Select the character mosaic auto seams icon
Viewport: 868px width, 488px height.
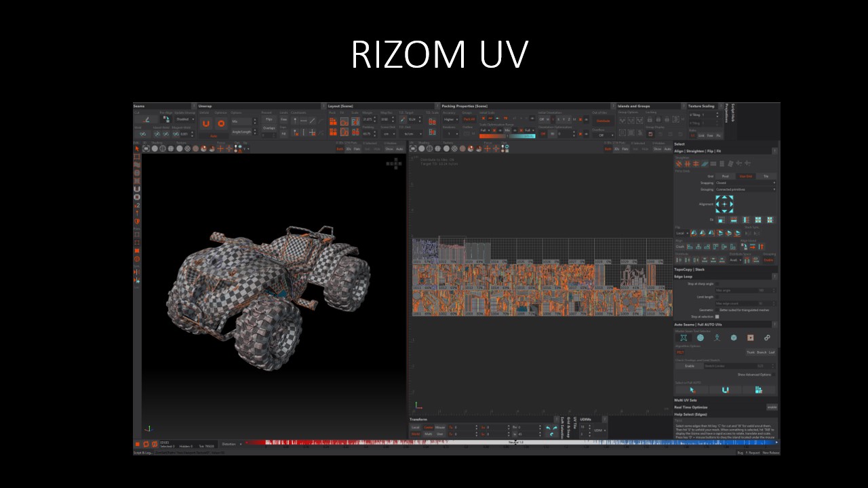pyautogui.click(x=717, y=338)
